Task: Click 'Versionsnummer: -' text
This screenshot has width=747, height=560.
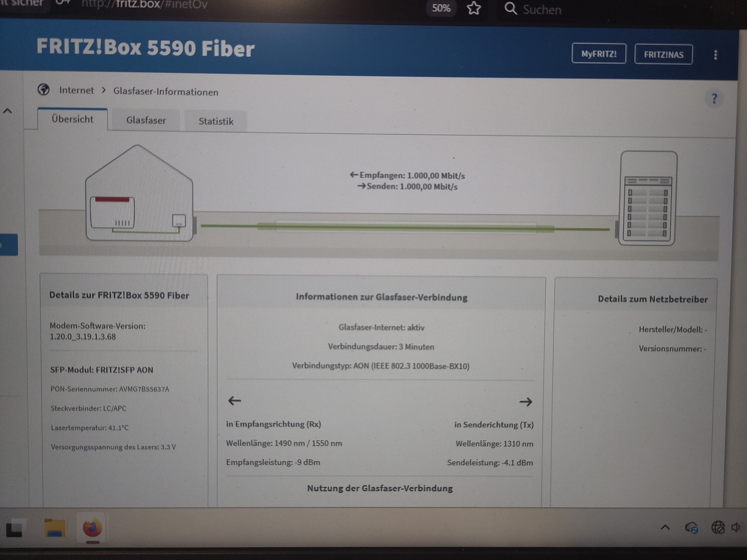Action: click(x=672, y=349)
